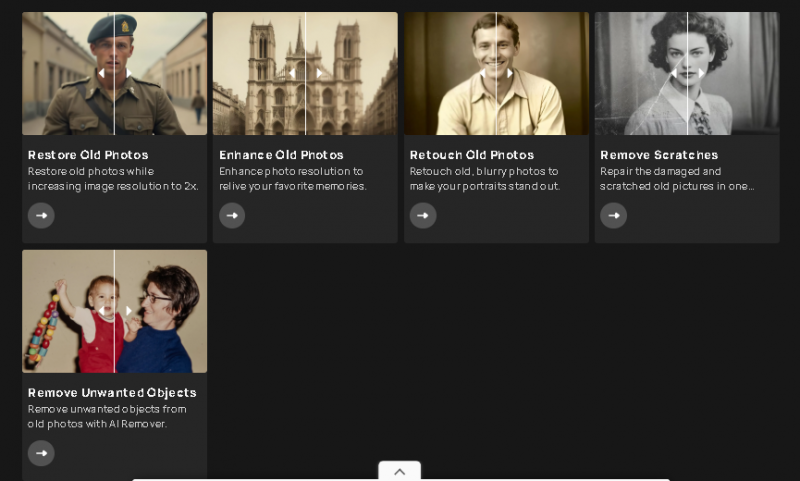Screen dimensions: 800x481
Task: Choose the Remove Unwanted Objects title
Action: (x=112, y=392)
